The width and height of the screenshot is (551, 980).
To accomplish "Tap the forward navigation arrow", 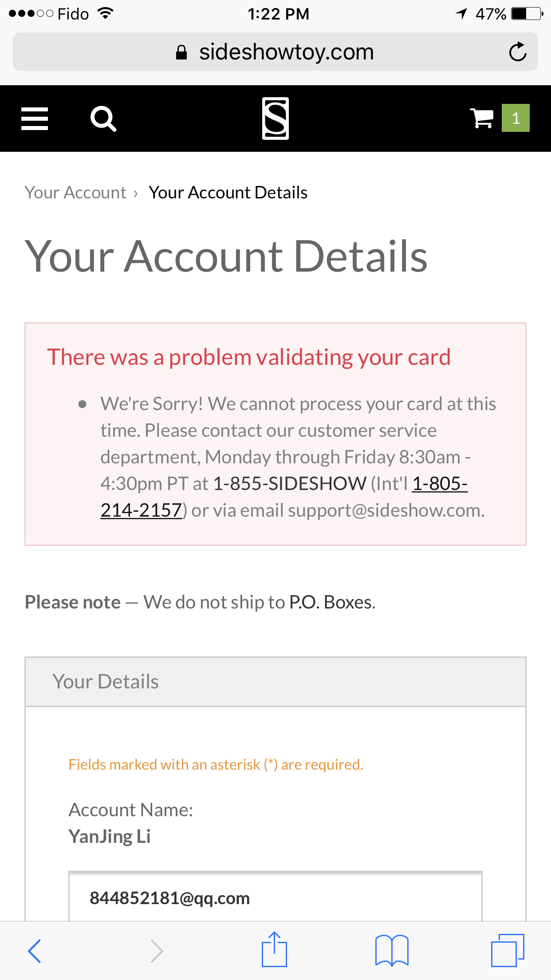I will [x=157, y=951].
